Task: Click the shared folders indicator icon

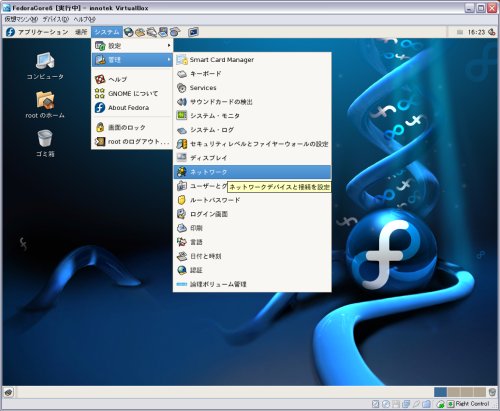Action: 426,404
